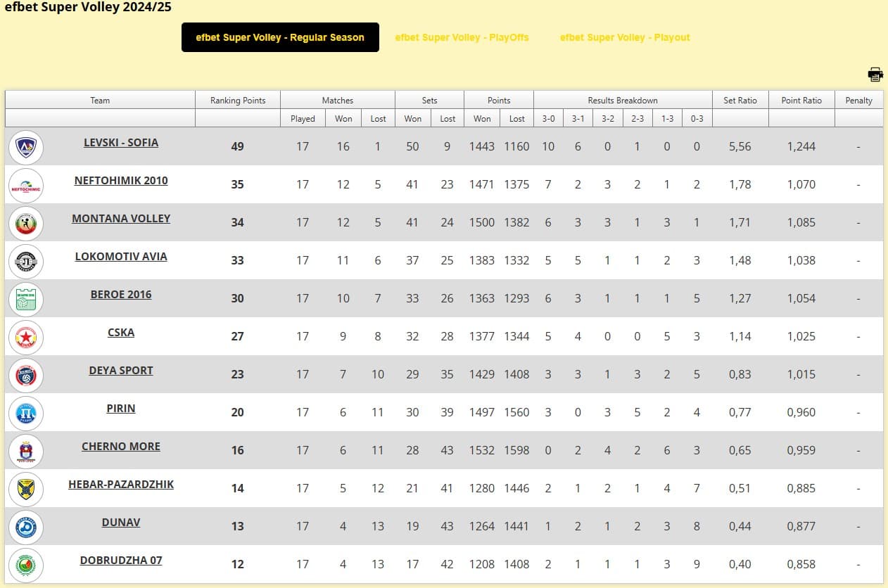Switch to the efbet Super Volley - PlayOffs tab
888x588 pixels.
pyautogui.click(x=462, y=37)
